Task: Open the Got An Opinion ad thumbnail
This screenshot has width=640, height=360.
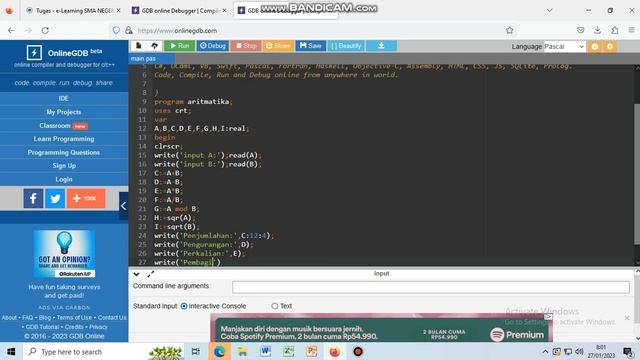Action: pos(64,254)
